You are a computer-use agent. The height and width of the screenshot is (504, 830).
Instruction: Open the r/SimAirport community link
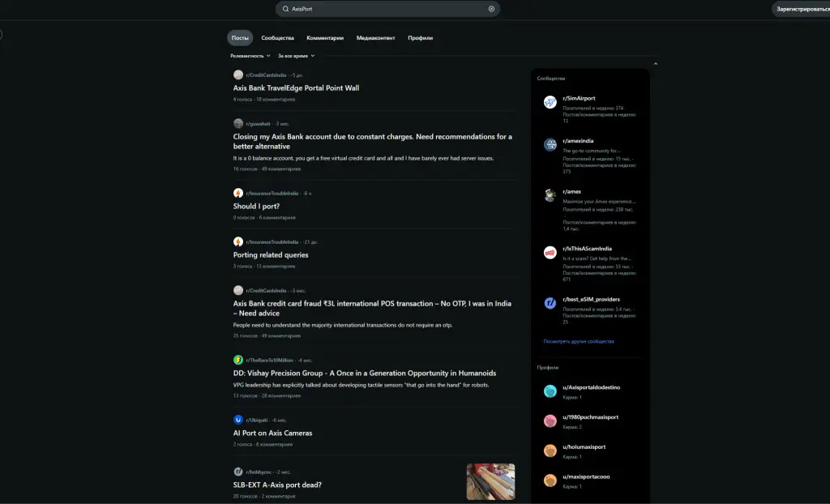[579, 99]
